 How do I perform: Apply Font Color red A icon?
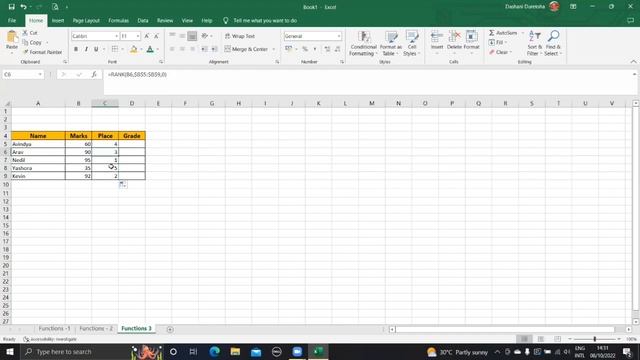coord(150,49)
